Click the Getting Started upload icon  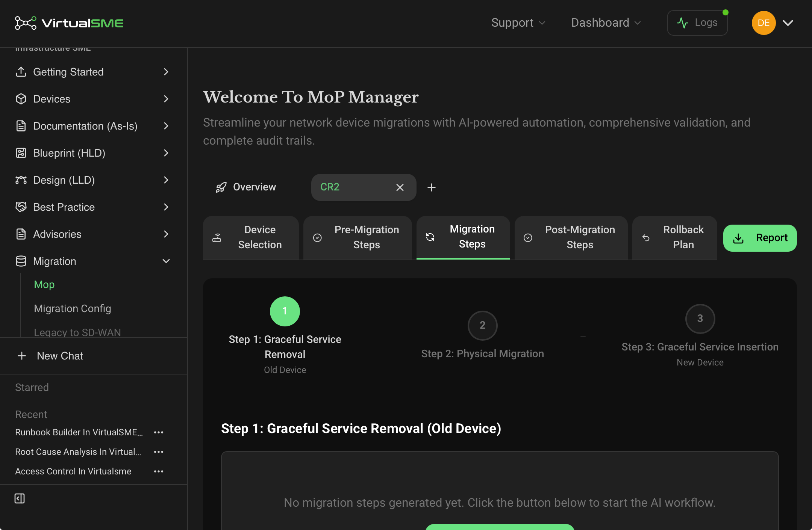(21, 72)
